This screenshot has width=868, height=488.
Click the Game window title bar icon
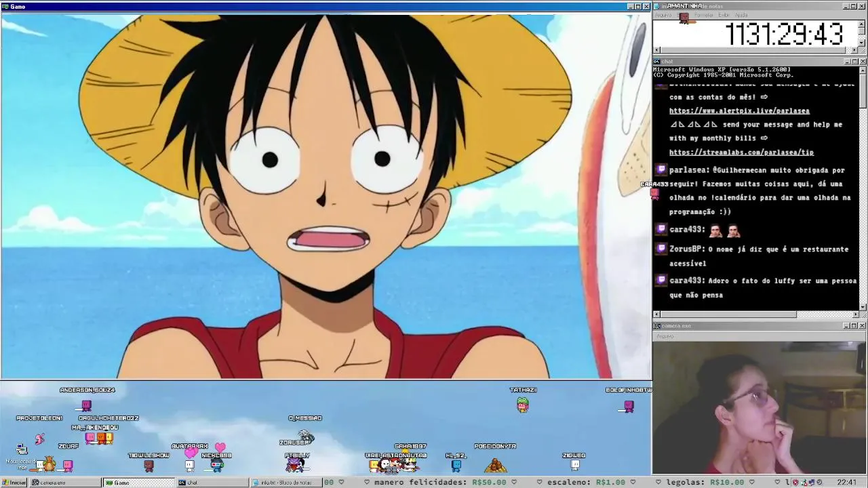(x=5, y=6)
